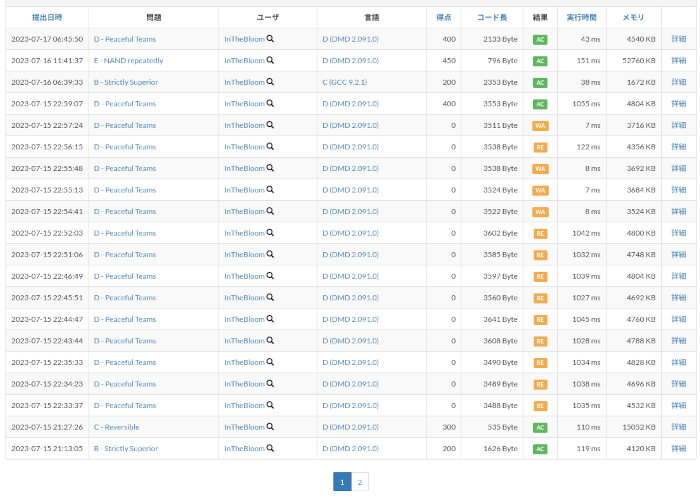This screenshot has height=503, width=700.
Task: Click C (GCC 9.2.1) language link
Action: (x=345, y=82)
